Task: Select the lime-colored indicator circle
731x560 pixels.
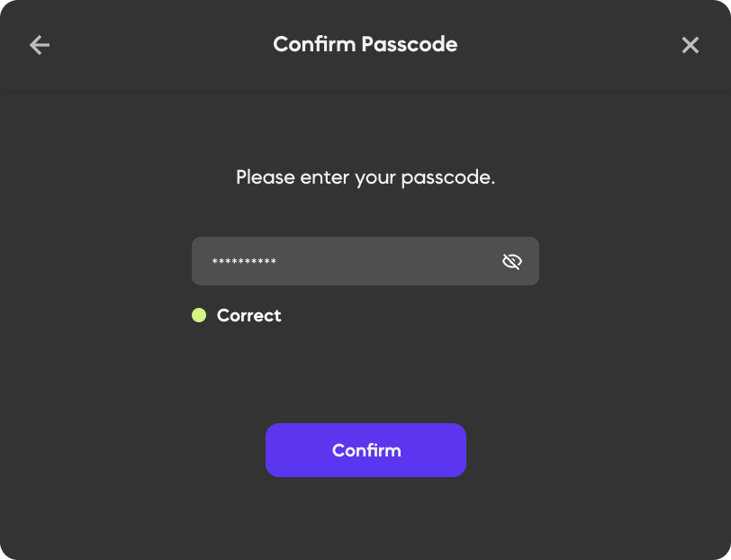Action: (199, 315)
